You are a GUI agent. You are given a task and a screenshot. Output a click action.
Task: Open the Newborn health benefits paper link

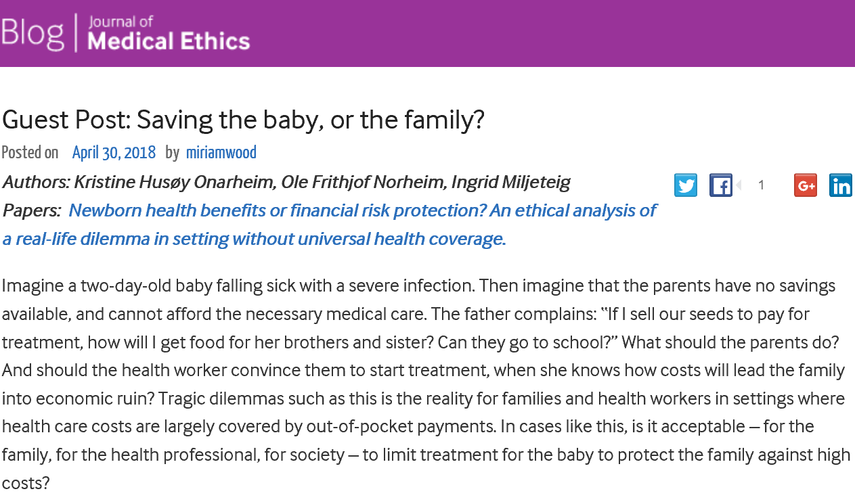pyautogui.click(x=362, y=210)
